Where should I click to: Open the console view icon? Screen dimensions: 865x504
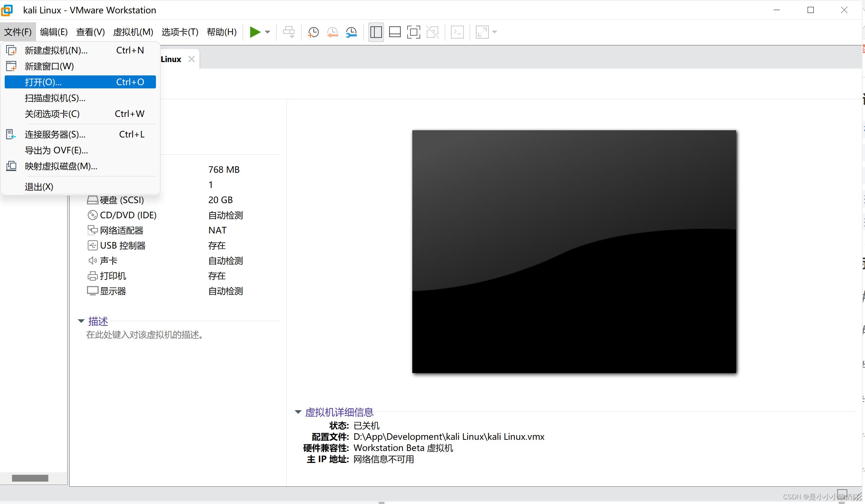pyautogui.click(x=457, y=32)
